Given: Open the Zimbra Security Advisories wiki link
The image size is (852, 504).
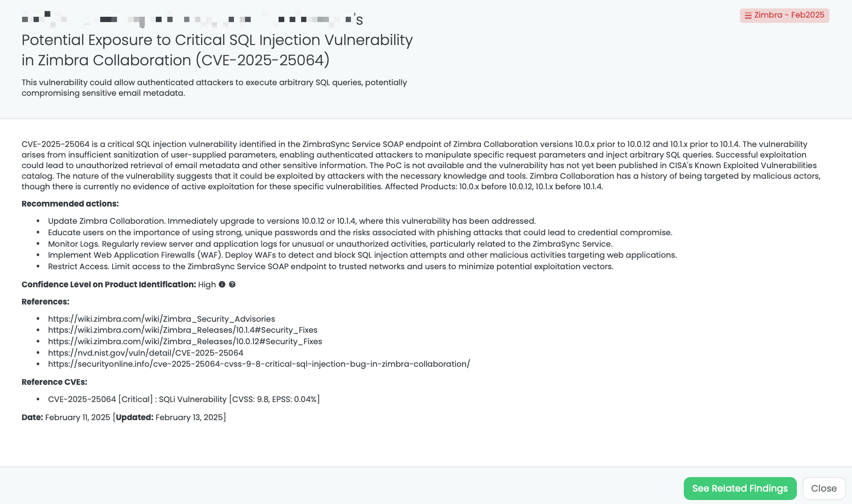Looking at the screenshot, I should (x=161, y=319).
